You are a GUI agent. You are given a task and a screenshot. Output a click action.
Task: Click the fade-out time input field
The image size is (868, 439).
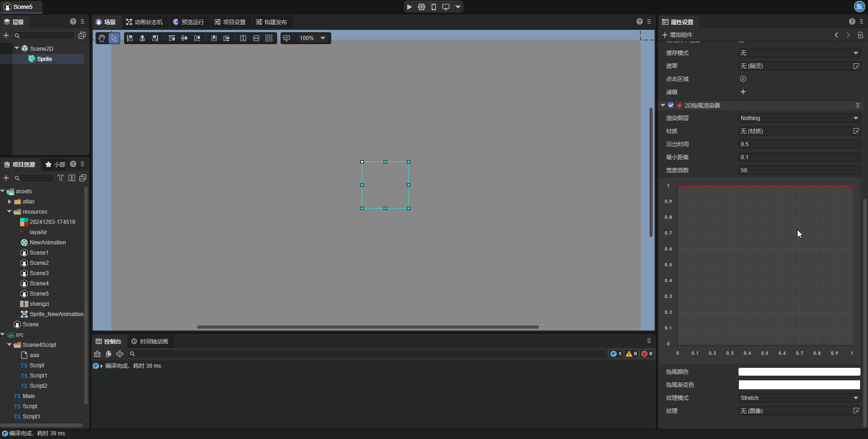(x=799, y=144)
